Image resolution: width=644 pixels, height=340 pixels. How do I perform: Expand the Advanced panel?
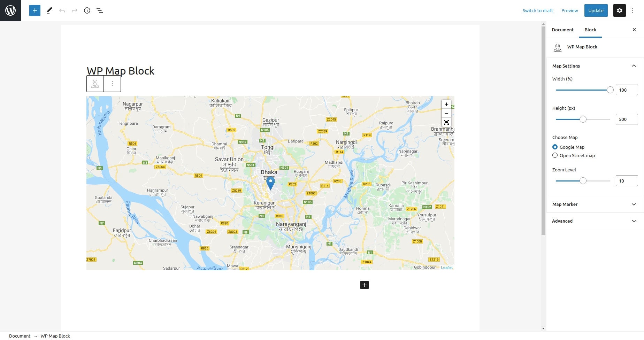[x=595, y=221]
